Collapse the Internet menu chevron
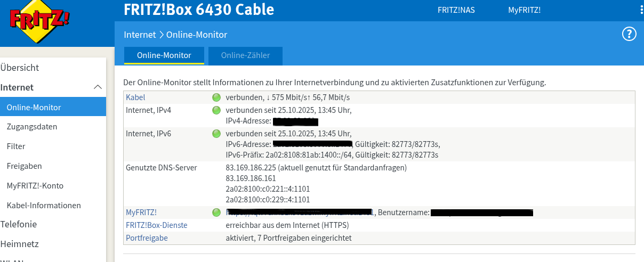Image resolution: width=644 pixels, height=262 pixels. pos(98,87)
